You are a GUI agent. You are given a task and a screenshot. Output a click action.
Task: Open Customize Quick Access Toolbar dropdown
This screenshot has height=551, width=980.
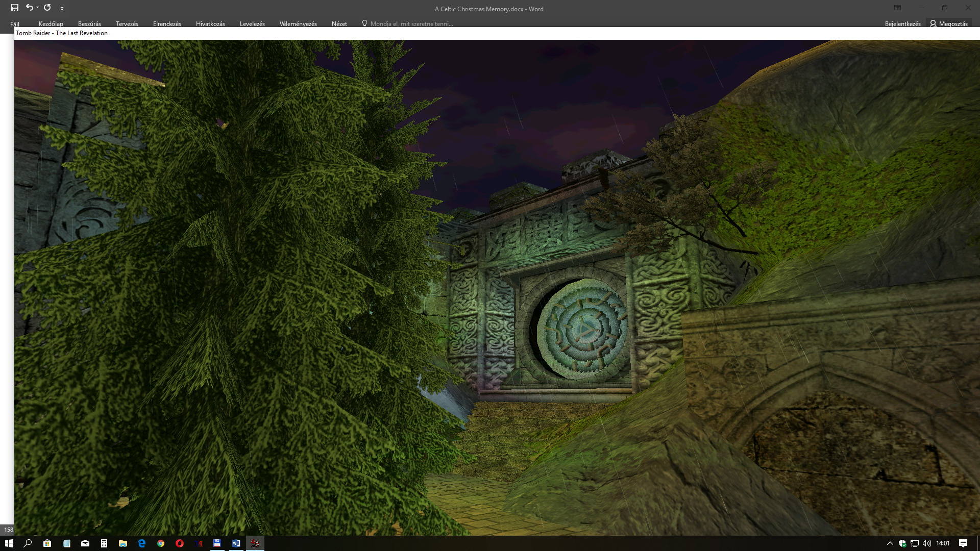pyautogui.click(x=62, y=8)
